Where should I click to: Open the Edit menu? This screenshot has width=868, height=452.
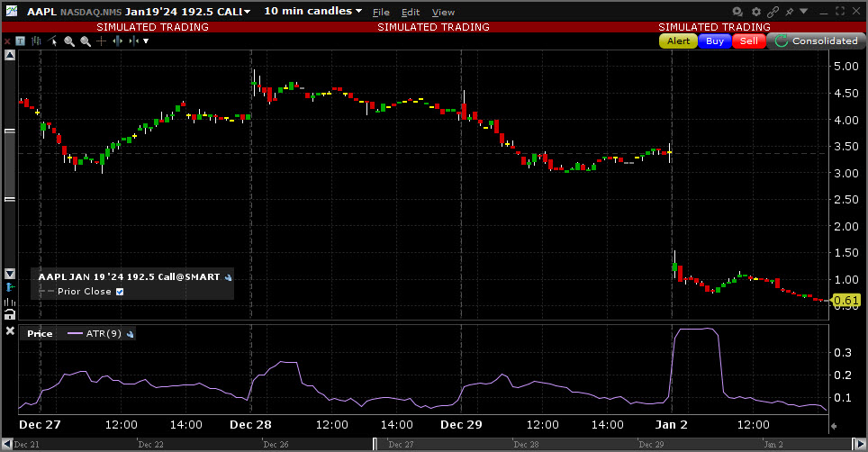point(411,13)
